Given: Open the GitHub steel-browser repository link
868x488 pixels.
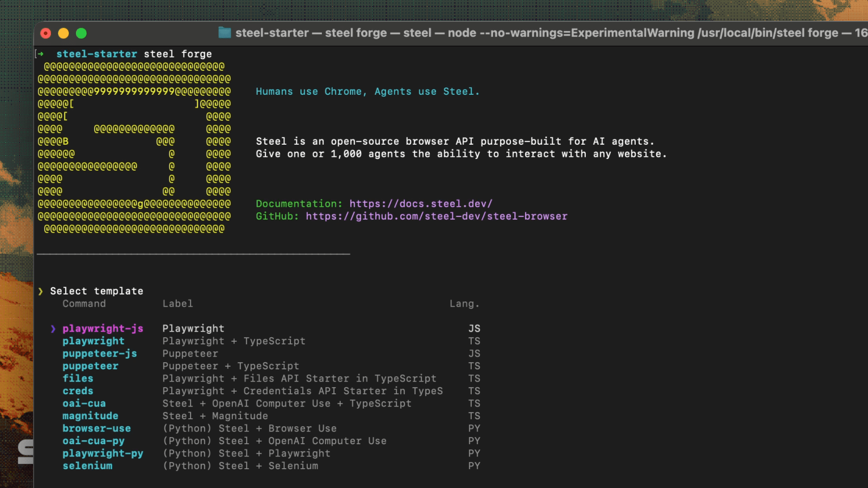Looking at the screenshot, I should click(436, 216).
